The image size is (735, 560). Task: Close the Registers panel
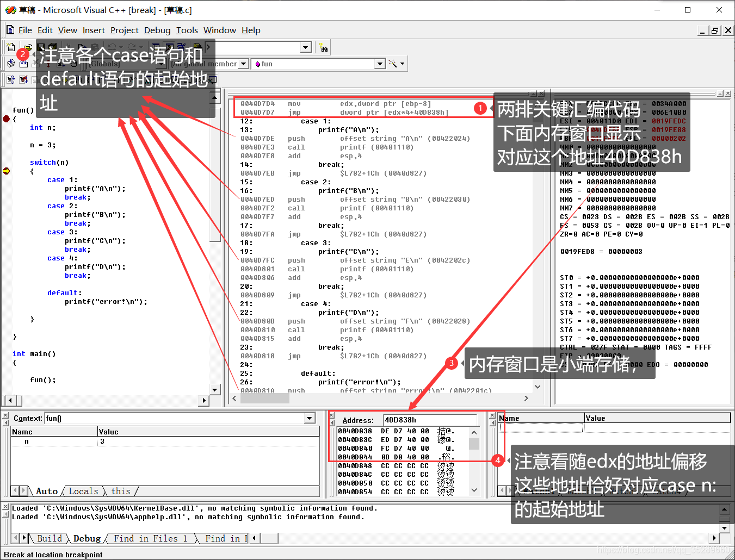728,94
